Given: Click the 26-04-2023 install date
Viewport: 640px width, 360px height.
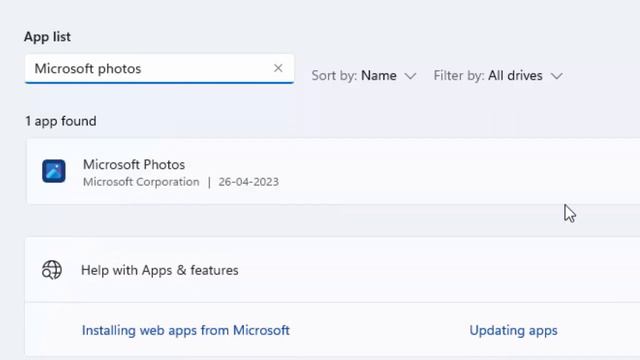Looking at the screenshot, I should coord(249,182).
